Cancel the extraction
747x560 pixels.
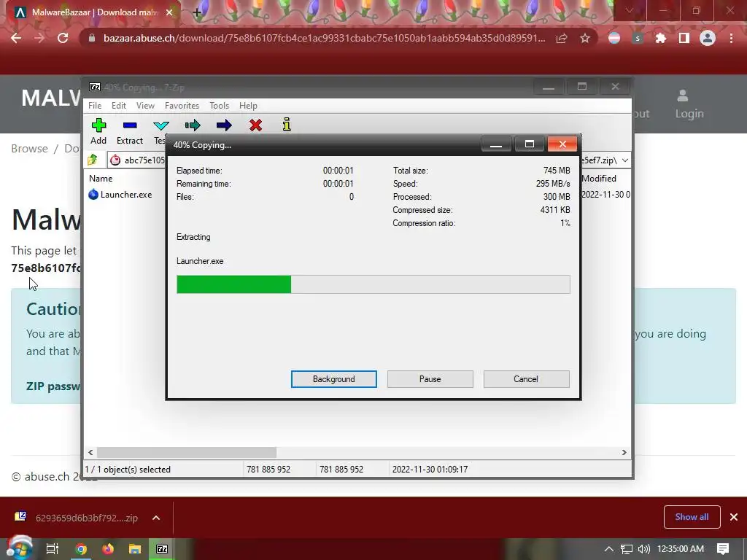pos(526,379)
